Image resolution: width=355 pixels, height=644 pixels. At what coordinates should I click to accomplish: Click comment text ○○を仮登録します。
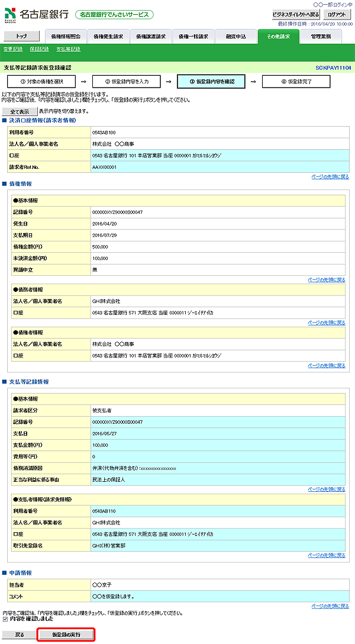[x=113, y=596]
